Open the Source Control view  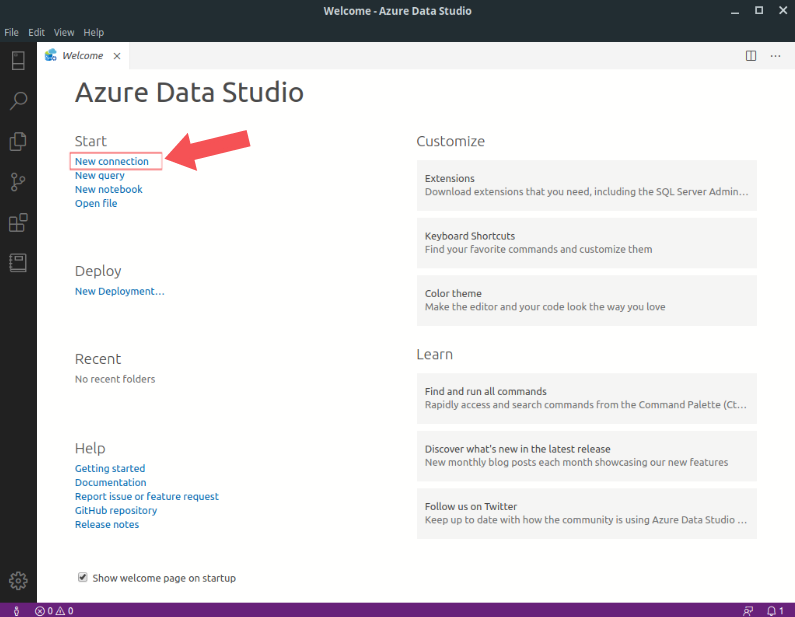[x=18, y=182]
